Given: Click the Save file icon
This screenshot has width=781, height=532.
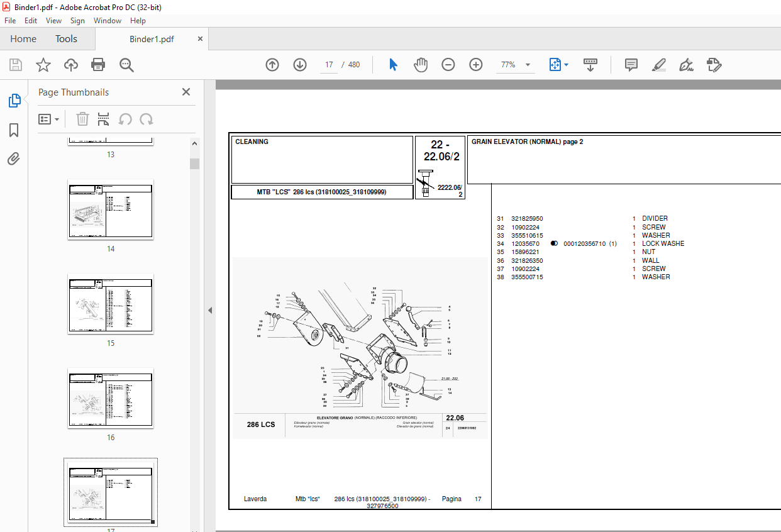Looking at the screenshot, I should (16, 65).
